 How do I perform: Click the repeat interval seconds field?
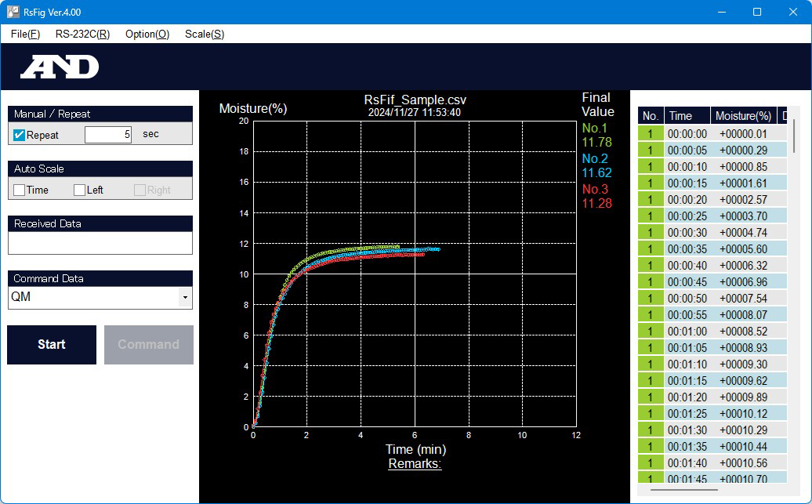[x=108, y=135]
